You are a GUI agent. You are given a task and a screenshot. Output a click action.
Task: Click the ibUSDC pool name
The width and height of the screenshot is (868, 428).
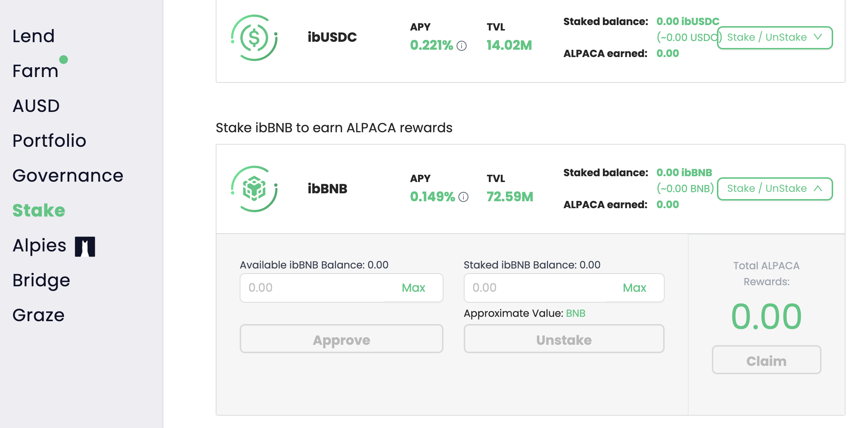point(332,37)
